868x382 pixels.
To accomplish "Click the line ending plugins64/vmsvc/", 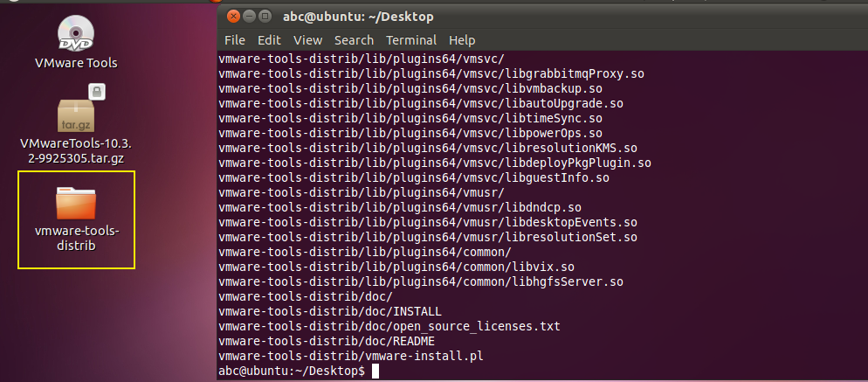I will pos(362,59).
